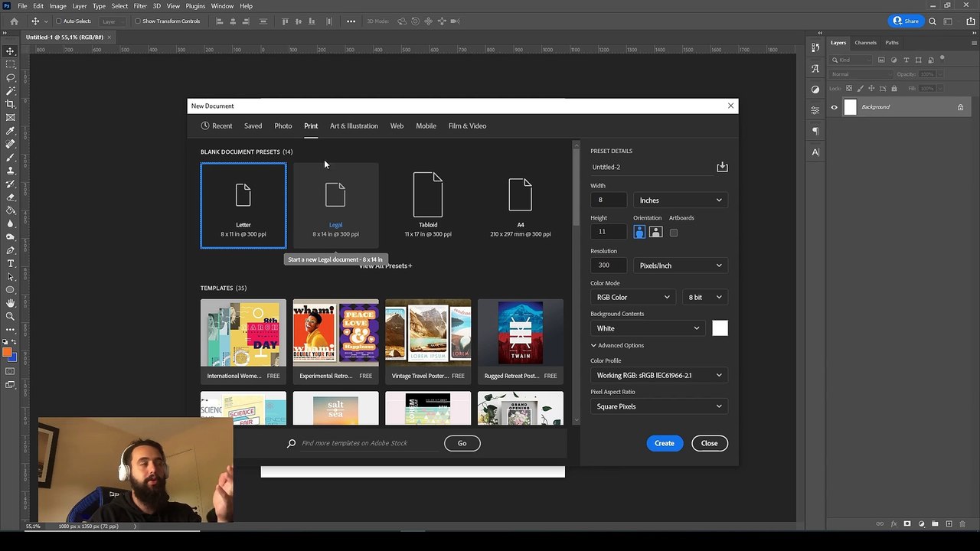Select the Horizontal Type tool
Viewport: 980px width, 551px height.
pos(10,263)
